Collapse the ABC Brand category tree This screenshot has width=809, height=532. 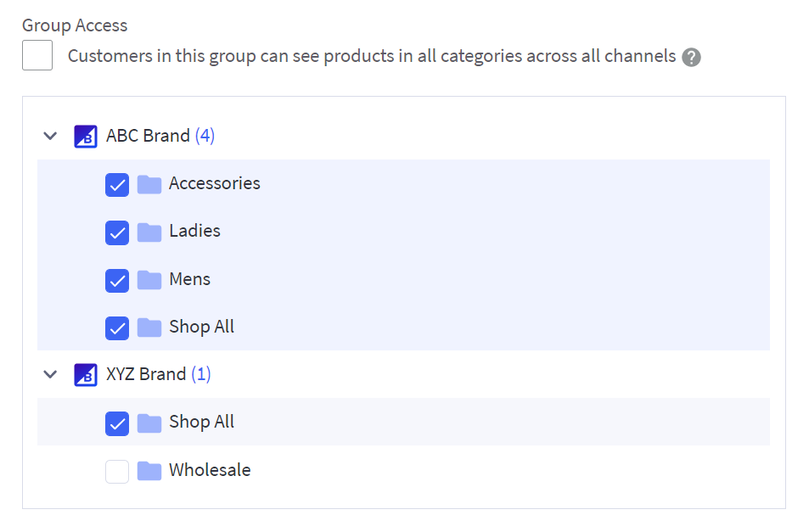[x=50, y=136]
